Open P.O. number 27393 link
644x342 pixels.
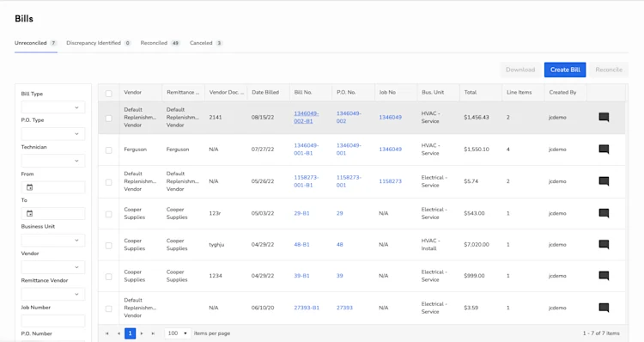pyautogui.click(x=344, y=308)
